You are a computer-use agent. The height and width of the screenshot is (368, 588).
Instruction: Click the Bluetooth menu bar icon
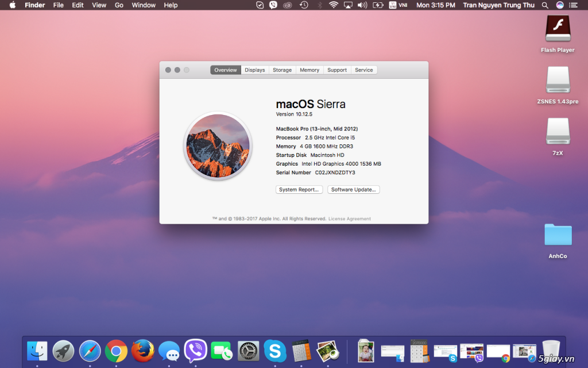tap(320, 5)
